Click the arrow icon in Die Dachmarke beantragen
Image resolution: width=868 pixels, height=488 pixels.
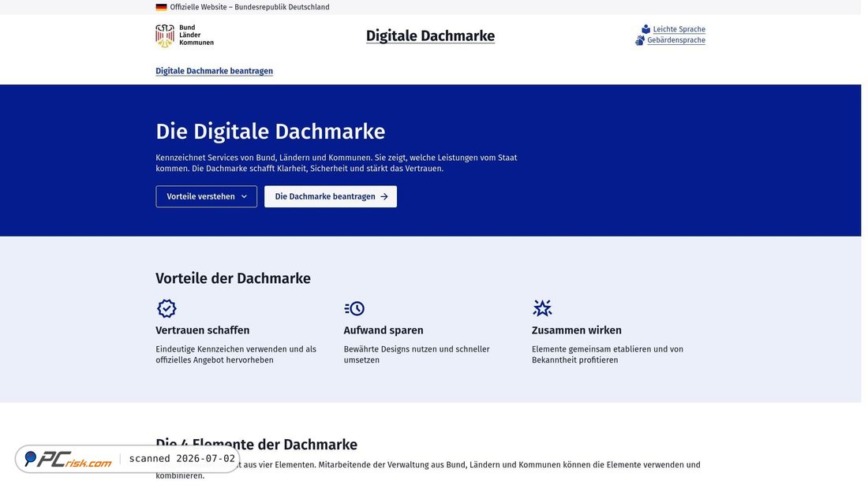(384, 196)
